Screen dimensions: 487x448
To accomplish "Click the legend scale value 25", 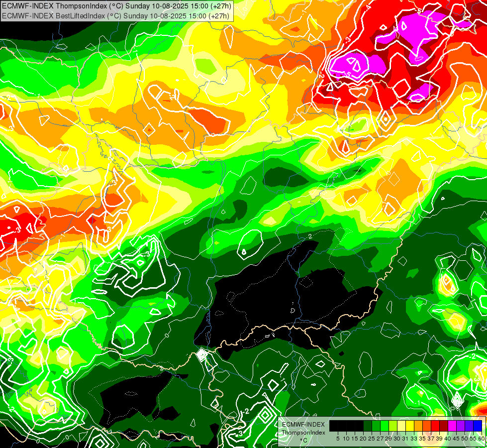I will click(x=372, y=439).
